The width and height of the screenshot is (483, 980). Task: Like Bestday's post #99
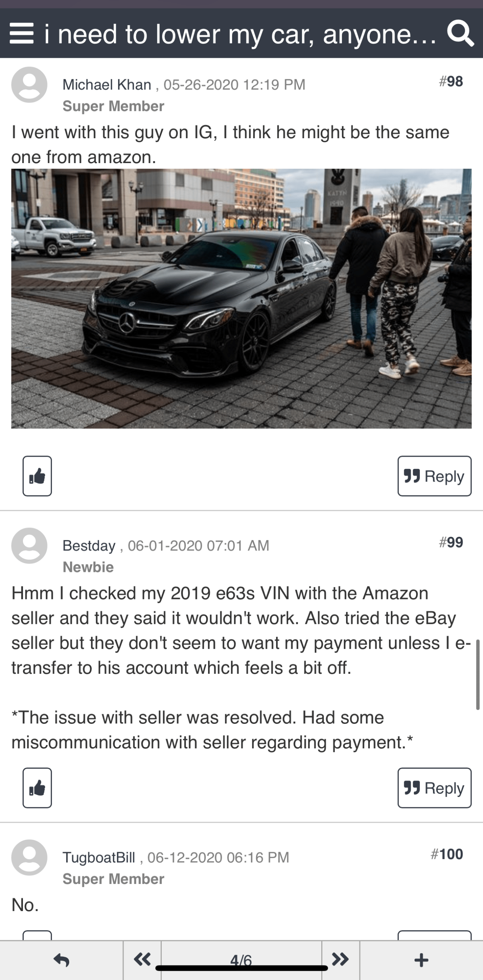[x=37, y=788]
